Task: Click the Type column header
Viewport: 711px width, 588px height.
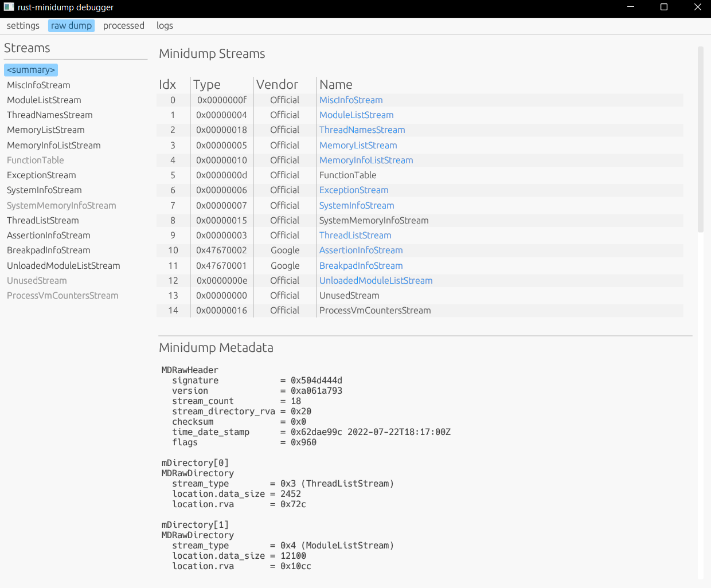Action: tap(207, 84)
